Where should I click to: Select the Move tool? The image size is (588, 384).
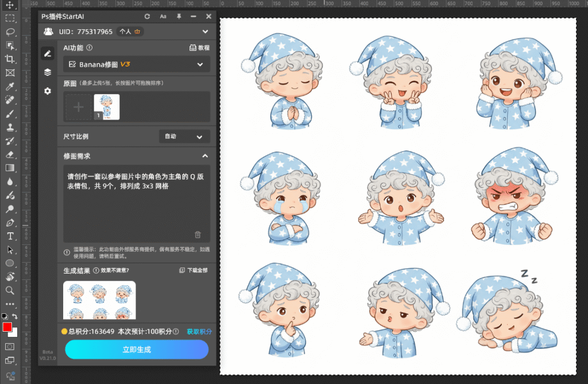(x=9, y=5)
